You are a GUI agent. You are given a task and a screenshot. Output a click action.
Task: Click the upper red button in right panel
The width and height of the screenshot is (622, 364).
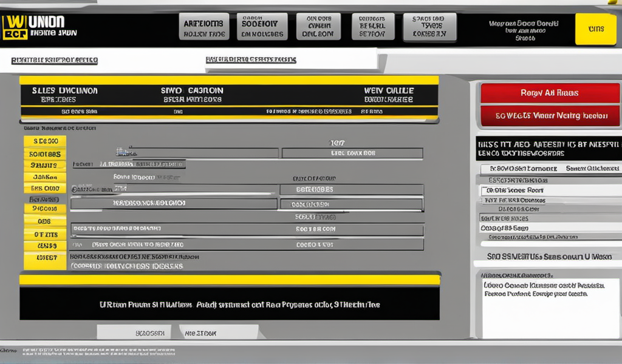point(550,93)
